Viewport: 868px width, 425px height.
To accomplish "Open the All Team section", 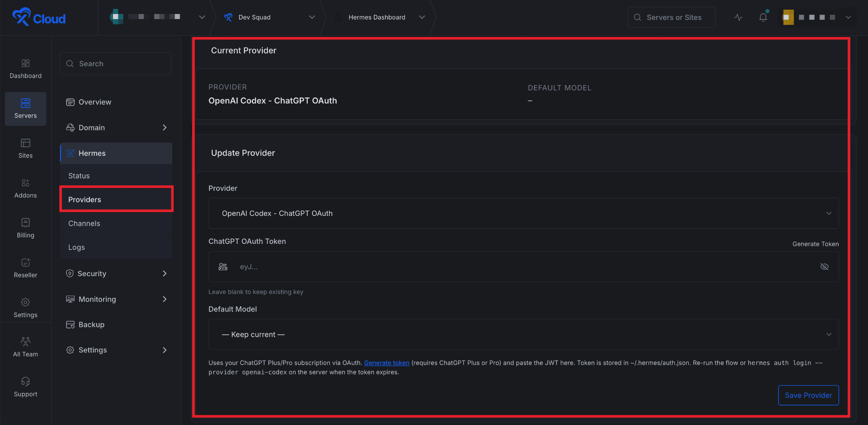I will tap(25, 346).
